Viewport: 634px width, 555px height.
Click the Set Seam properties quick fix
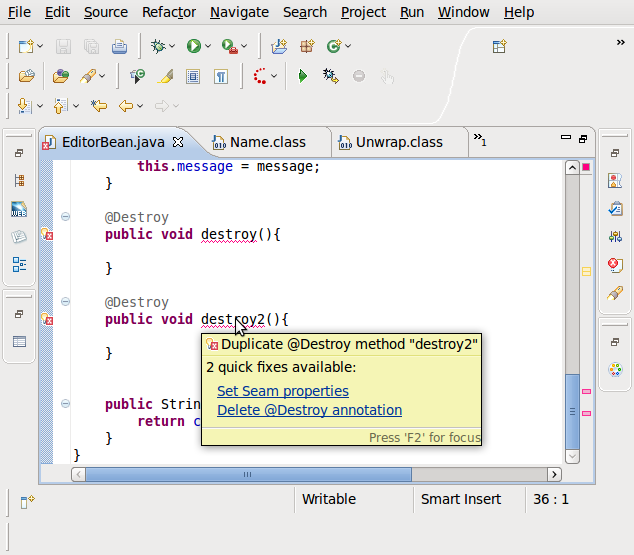(283, 391)
